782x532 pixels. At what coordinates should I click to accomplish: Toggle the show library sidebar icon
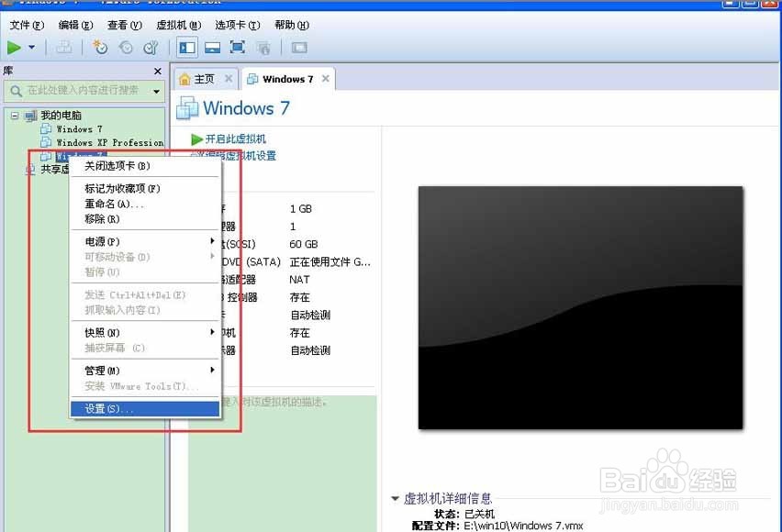coord(187,48)
